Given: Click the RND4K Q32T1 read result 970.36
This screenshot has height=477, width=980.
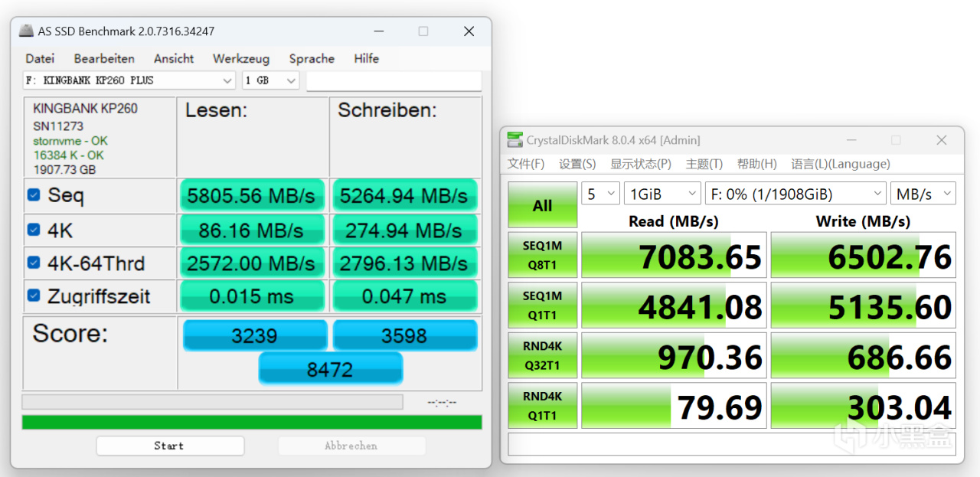Looking at the screenshot, I should [x=674, y=356].
